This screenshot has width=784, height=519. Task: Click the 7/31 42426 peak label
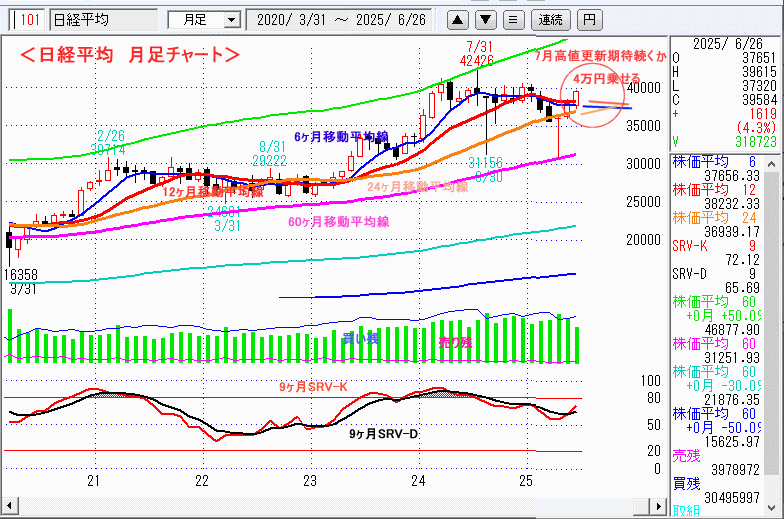pyautogui.click(x=477, y=54)
